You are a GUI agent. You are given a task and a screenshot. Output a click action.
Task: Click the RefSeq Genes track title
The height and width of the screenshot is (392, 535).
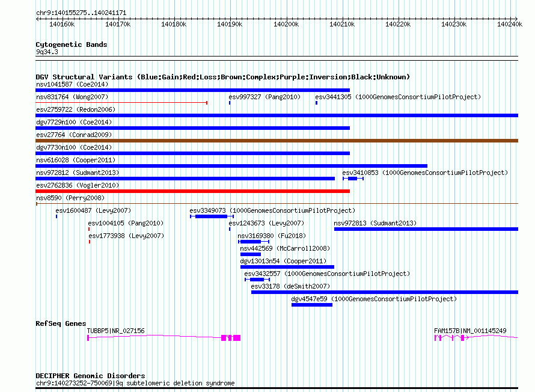pyautogui.click(x=61, y=323)
